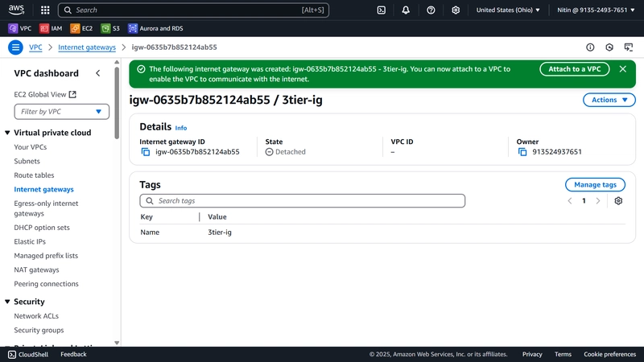
Task: Open the Filter by VPC dropdown
Action: tap(62, 112)
